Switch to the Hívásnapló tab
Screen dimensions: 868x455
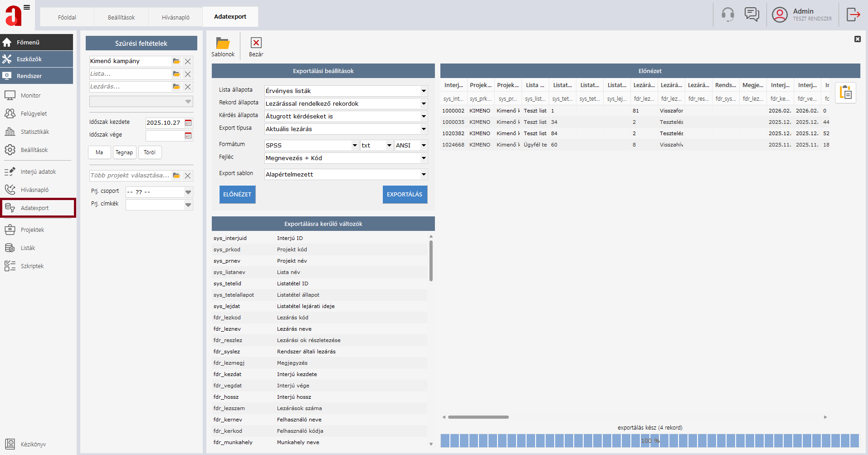click(x=176, y=17)
